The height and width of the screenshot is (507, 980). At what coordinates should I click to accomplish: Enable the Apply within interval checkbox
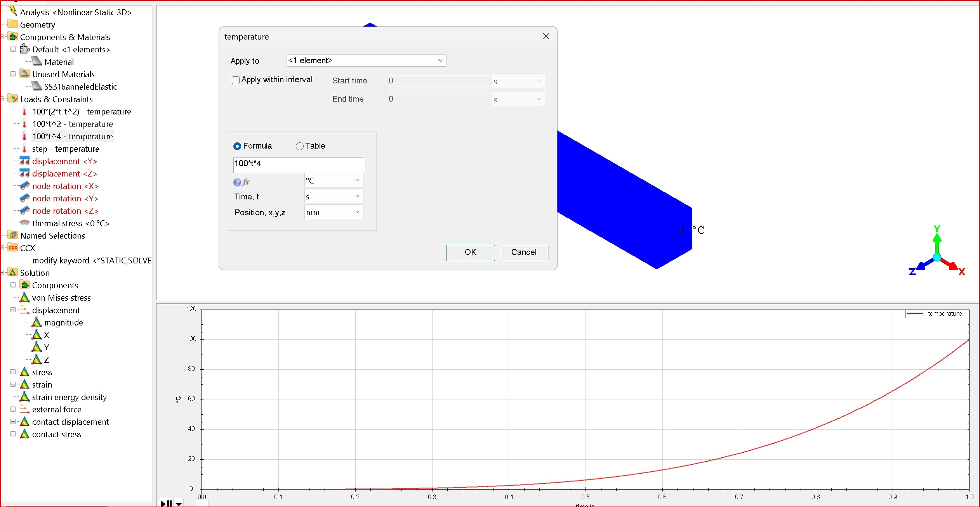[236, 80]
